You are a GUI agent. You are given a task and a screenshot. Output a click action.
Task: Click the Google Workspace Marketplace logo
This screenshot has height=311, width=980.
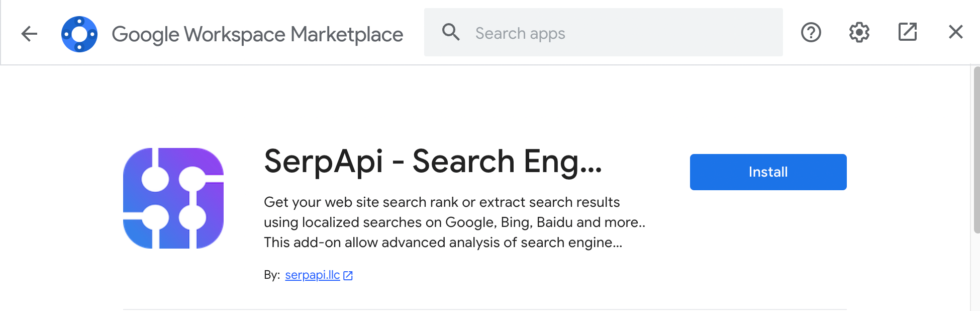tap(79, 34)
